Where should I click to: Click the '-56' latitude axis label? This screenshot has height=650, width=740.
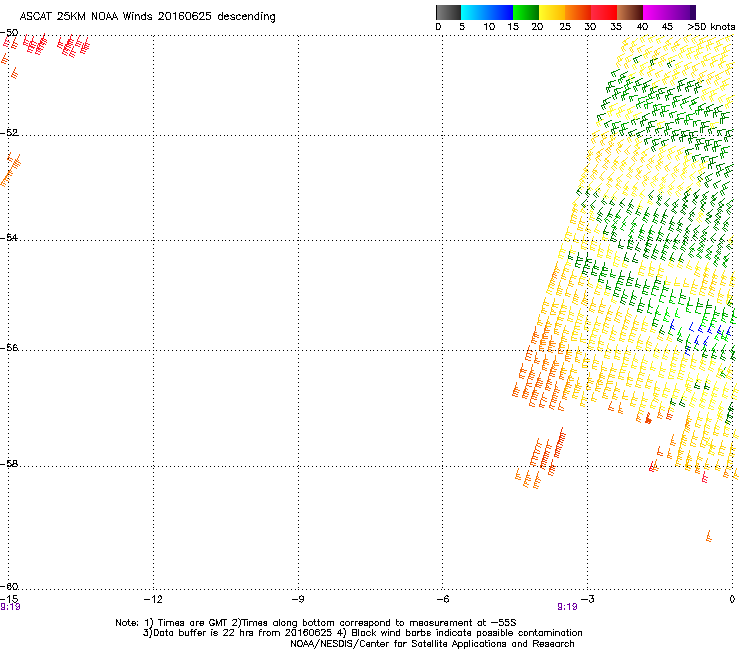pyautogui.click(x=9, y=347)
